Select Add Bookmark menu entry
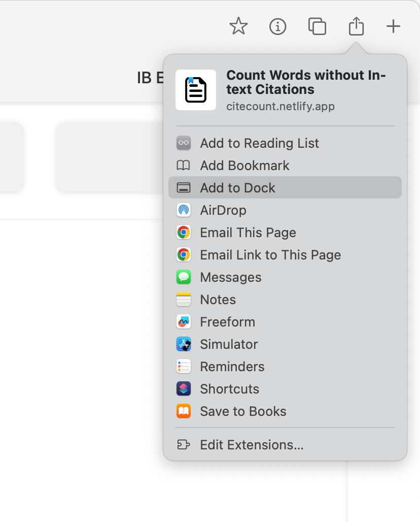Viewport: 420px width, 522px height. [285, 166]
